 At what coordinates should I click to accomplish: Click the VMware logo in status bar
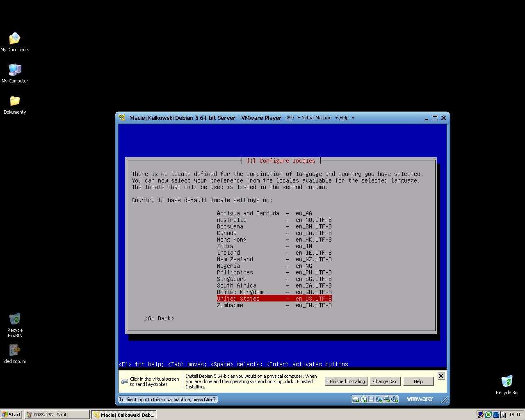click(x=420, y=399)
